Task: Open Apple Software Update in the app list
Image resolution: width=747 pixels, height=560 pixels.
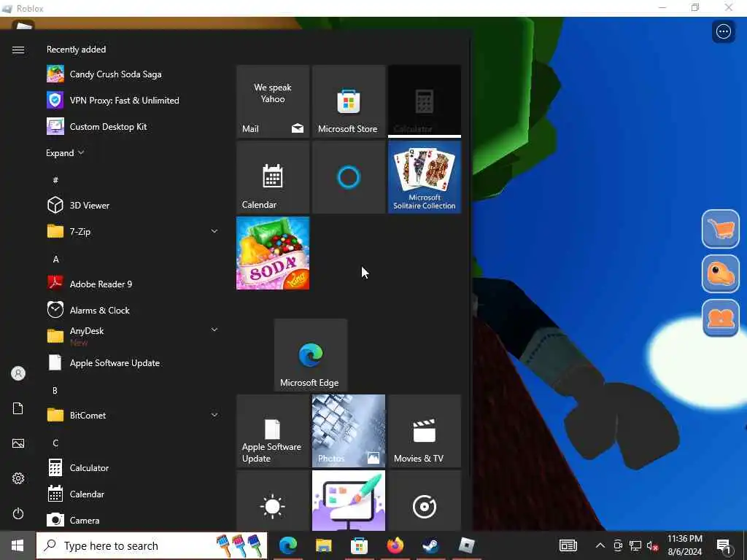Action: (x=133, y=363)
